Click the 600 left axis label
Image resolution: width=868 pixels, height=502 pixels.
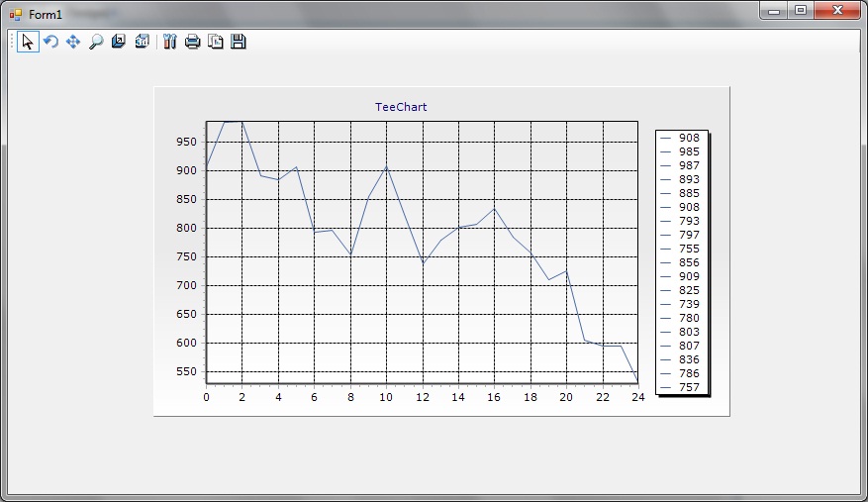point(186,343)
